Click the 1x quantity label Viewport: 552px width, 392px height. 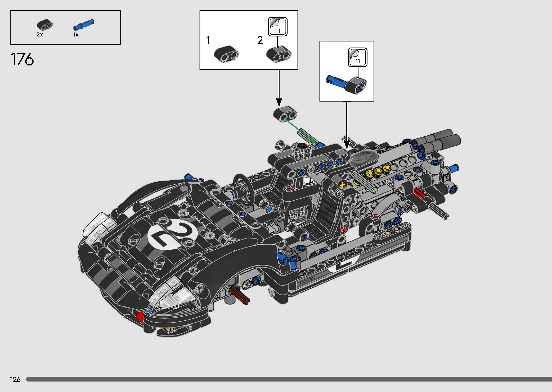tap(76, 35)
